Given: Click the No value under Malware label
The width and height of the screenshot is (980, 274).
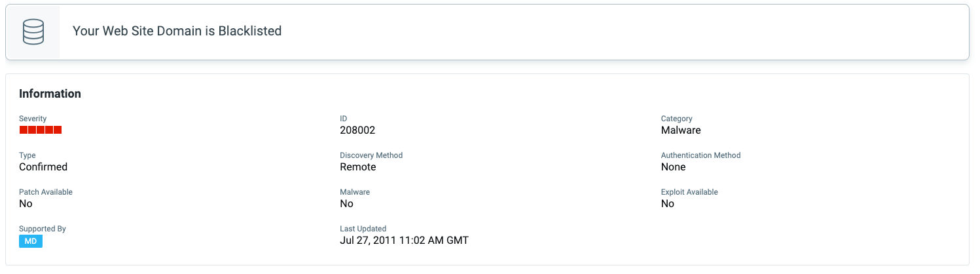Looking at the screenshot, I should click(347, 204).
